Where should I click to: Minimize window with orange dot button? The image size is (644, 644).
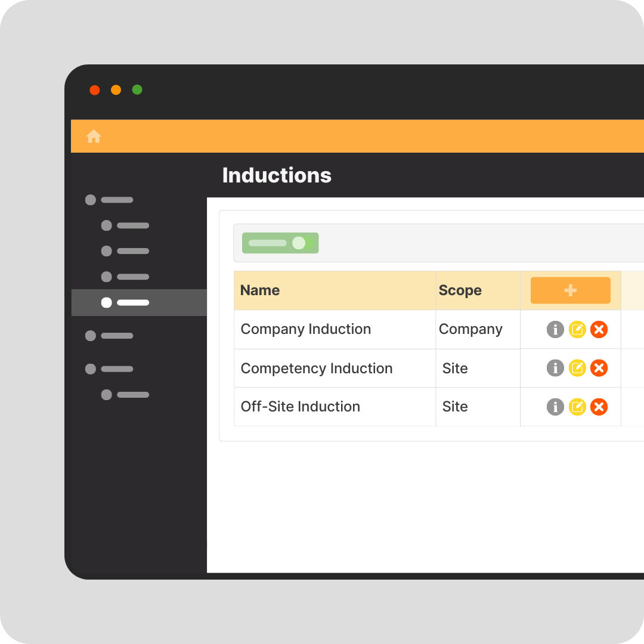tap(116, 90)
